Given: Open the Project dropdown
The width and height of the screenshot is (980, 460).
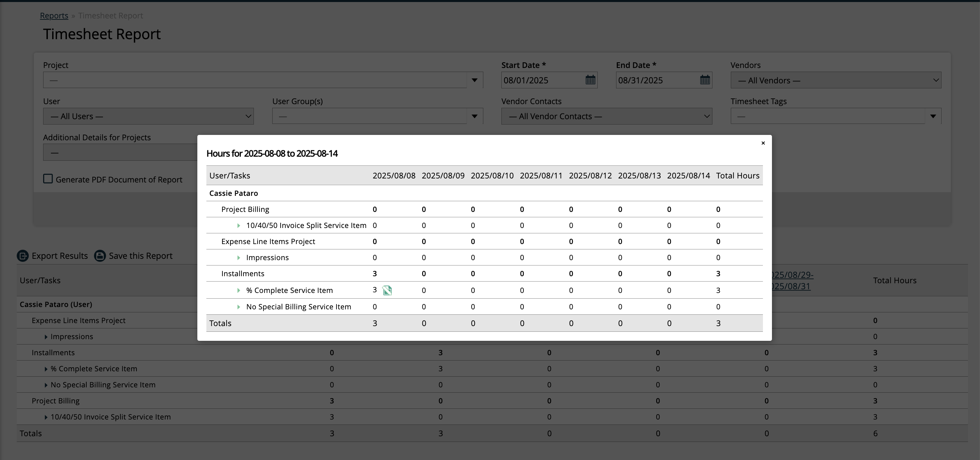Looking at the screenshot, I should click(474, 80).
